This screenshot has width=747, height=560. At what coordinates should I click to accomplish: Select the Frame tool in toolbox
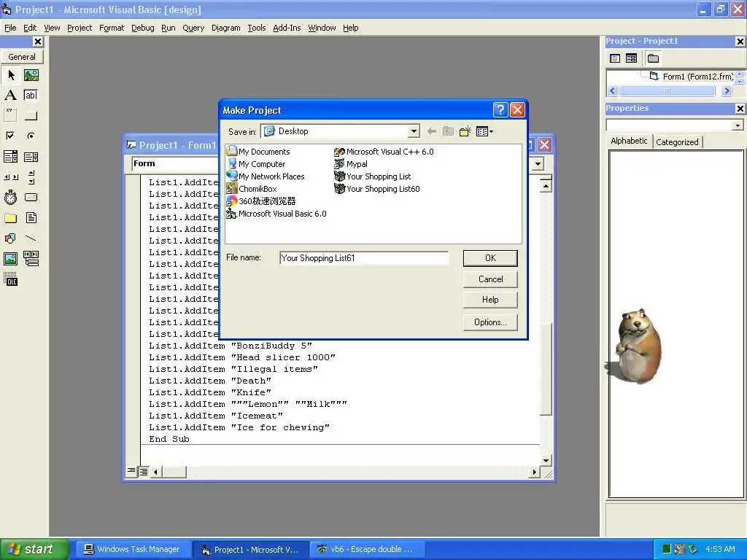point(10,115)
